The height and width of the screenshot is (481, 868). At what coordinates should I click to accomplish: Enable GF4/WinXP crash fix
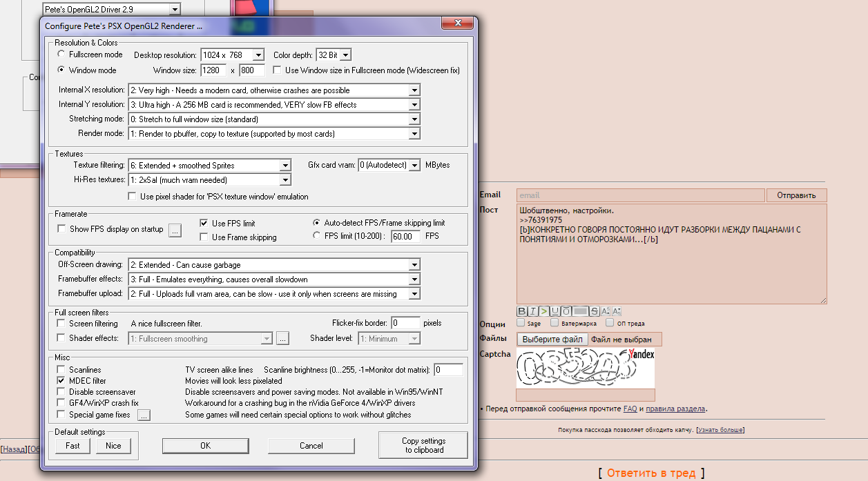point(61,403)
